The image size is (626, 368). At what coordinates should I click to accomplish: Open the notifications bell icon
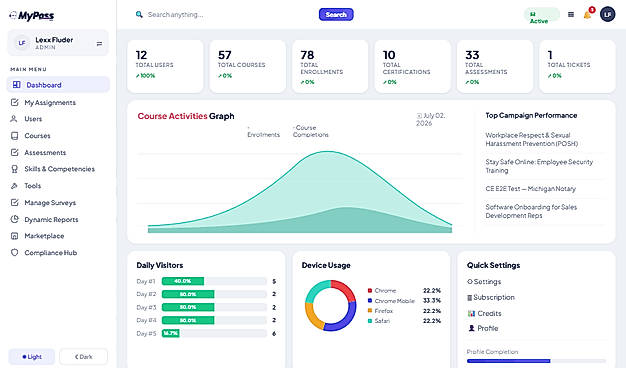(x=587, y=15)
